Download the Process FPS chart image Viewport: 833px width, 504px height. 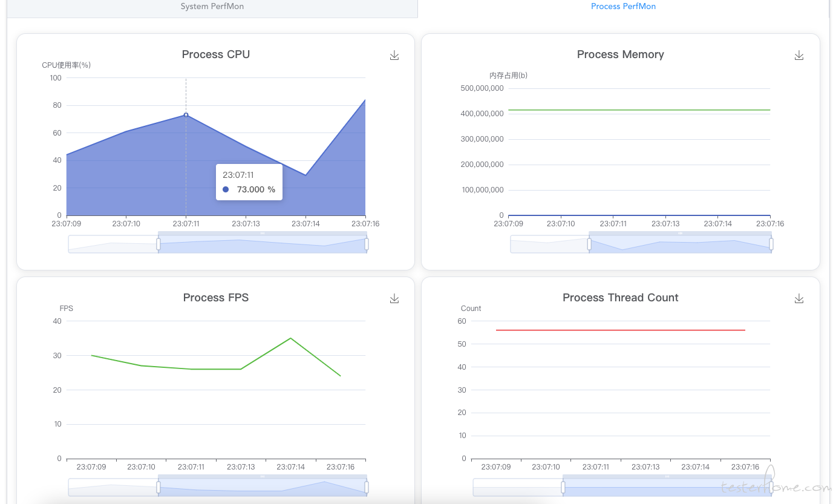coord(394,299)
